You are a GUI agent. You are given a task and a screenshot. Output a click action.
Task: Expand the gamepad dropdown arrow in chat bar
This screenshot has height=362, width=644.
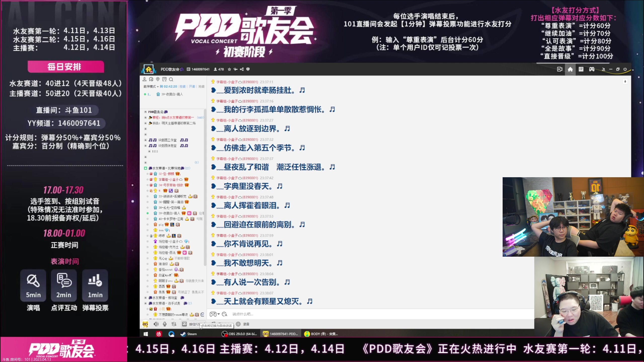tap(219, 314)
